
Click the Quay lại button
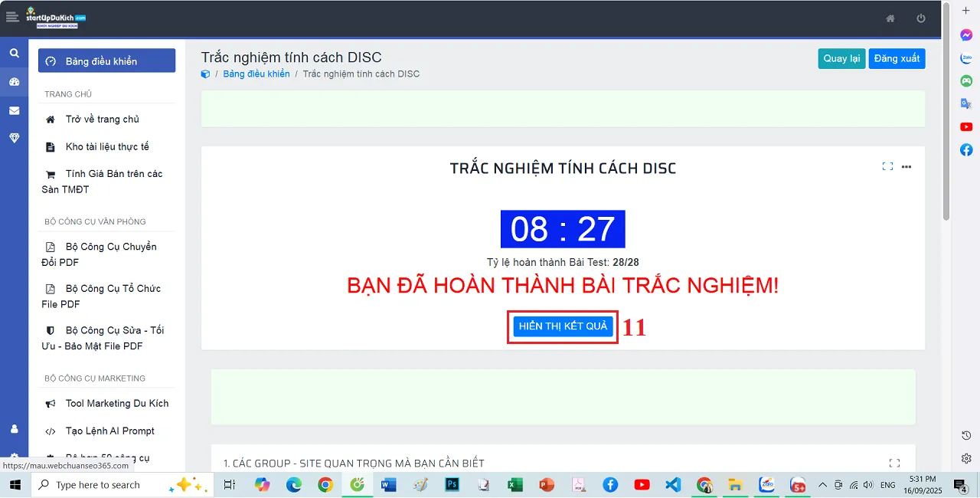[841, 59]
